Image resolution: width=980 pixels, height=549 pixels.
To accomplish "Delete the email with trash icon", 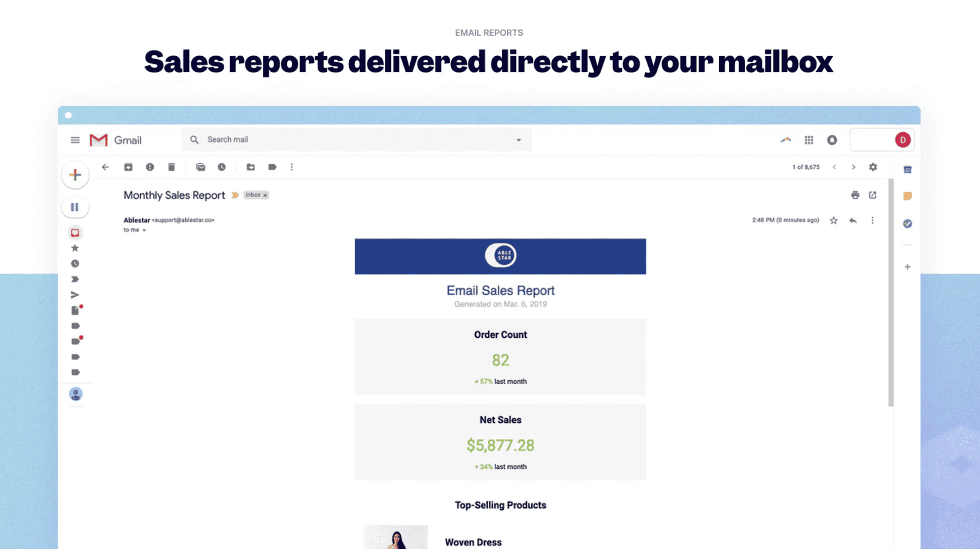I will click(x=171, y=167).
